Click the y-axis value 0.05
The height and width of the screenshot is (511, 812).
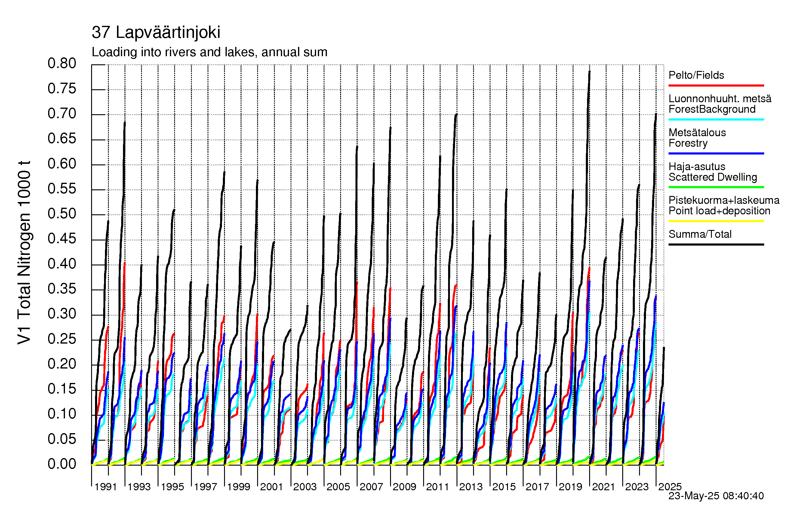pyautogui.click(x=62, y=439)
